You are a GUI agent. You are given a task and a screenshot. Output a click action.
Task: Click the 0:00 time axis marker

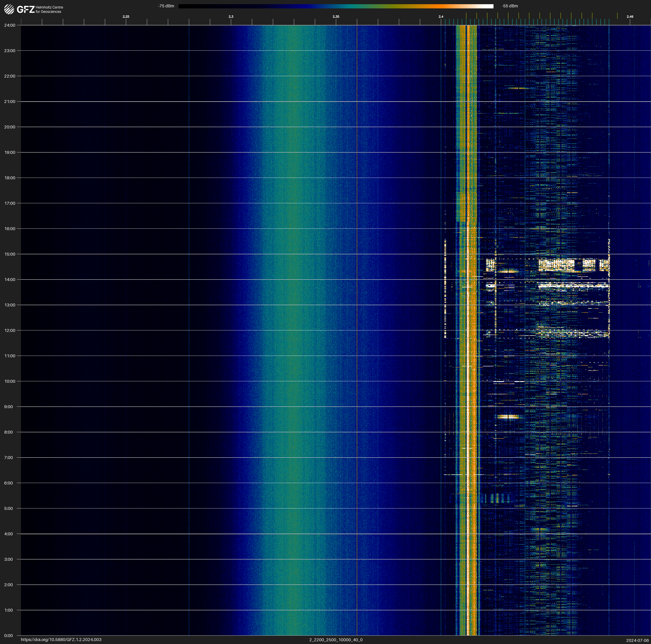click(x=8, y=636)
